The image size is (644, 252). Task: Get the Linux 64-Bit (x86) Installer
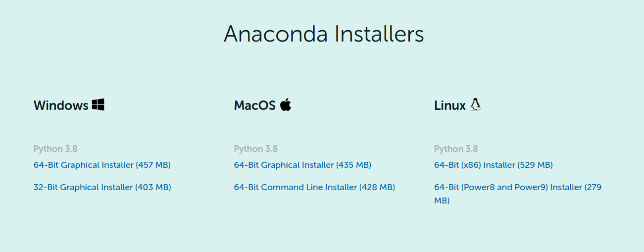point(494,165)
